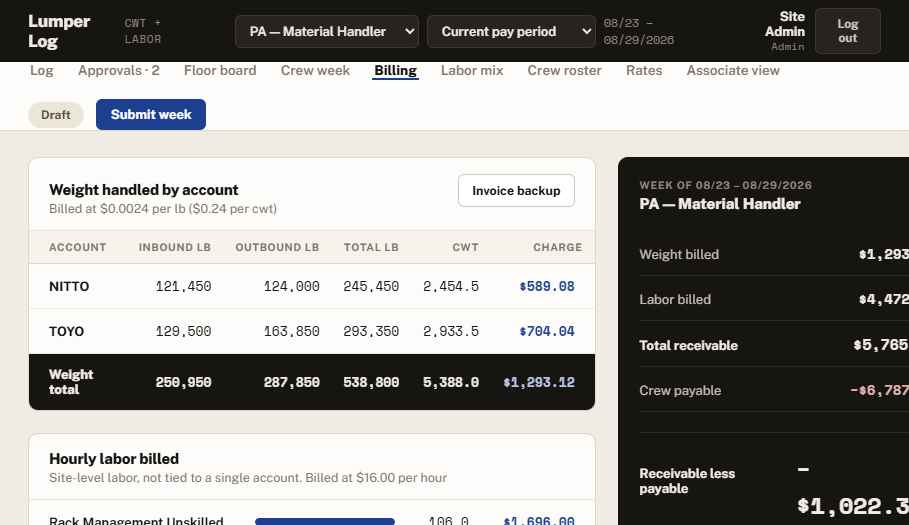
Task: Click TOYO cwt value 2,933.5
Action: tap(451, 331)
